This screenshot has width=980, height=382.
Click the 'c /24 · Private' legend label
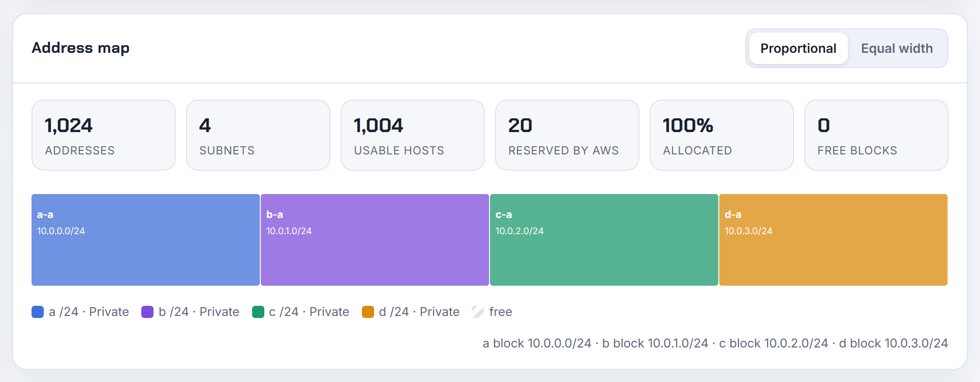click(x=309, y=312)
